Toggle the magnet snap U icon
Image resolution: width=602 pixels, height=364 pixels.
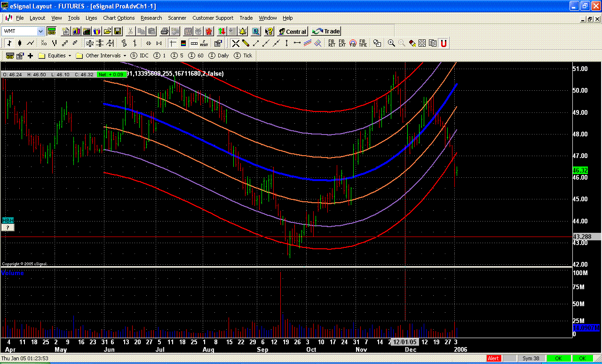tap(443, 43)
